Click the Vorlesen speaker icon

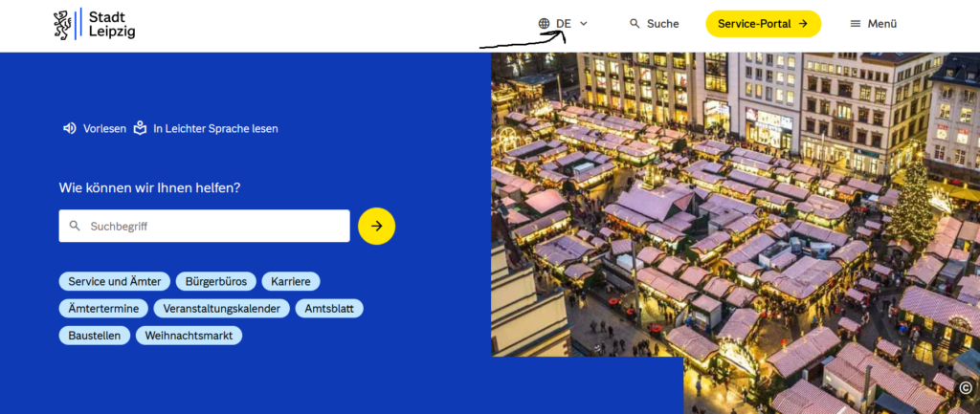(x=69, y=129)
